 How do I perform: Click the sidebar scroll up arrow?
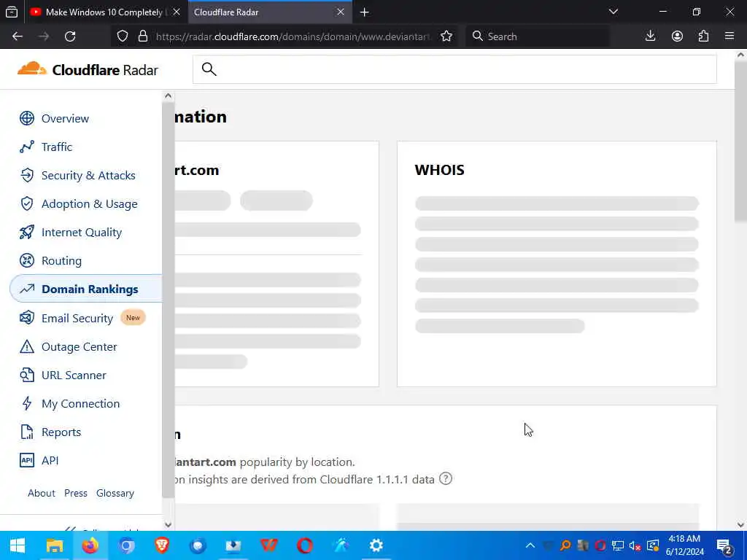click(x=168, y=96)
